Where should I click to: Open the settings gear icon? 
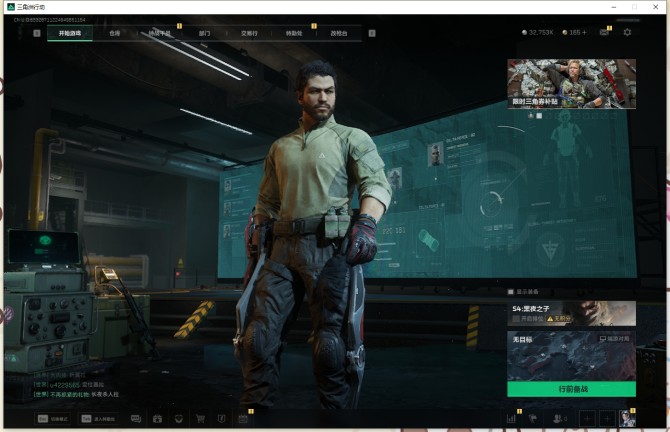click(x=627, y=32)
